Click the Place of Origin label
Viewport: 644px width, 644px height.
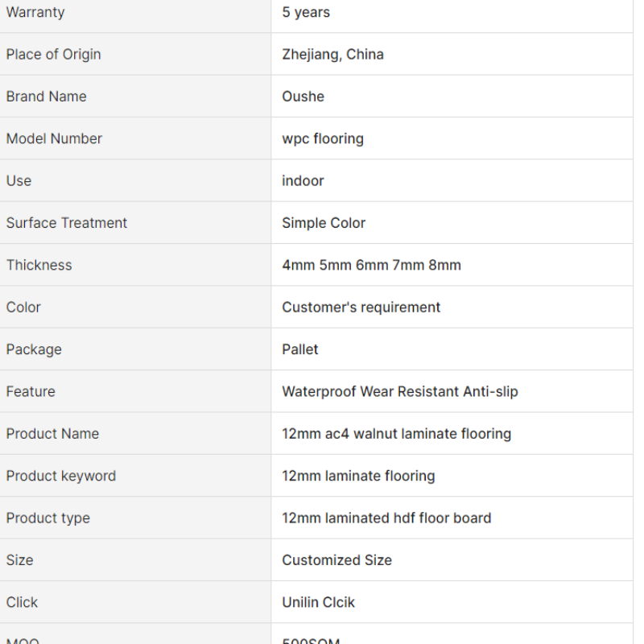click(x=53, y=54)
